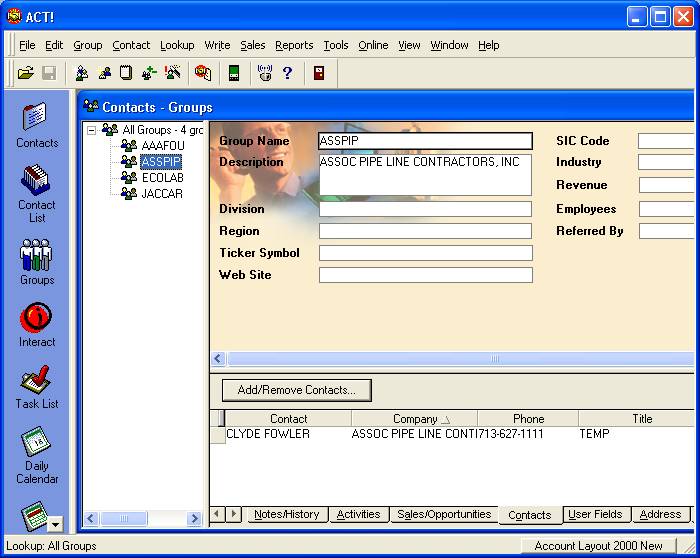Switch to the Notes/History tab
Image resolution: width=700 pixels, height=558 pixels.
[x=287, y=514]
